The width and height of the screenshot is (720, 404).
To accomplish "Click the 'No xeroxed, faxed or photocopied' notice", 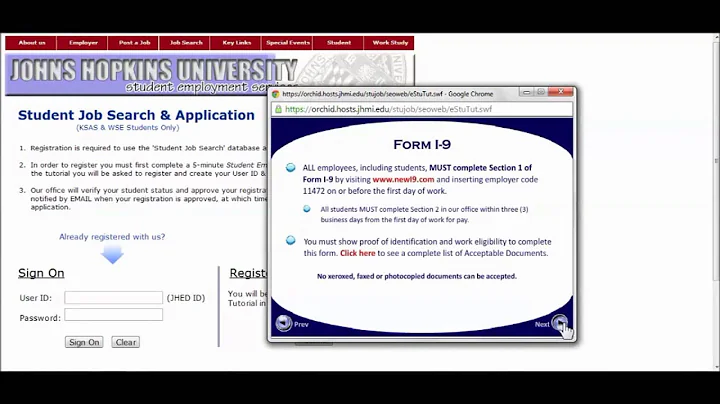I will pyautogui.click(x=416, y=276).
